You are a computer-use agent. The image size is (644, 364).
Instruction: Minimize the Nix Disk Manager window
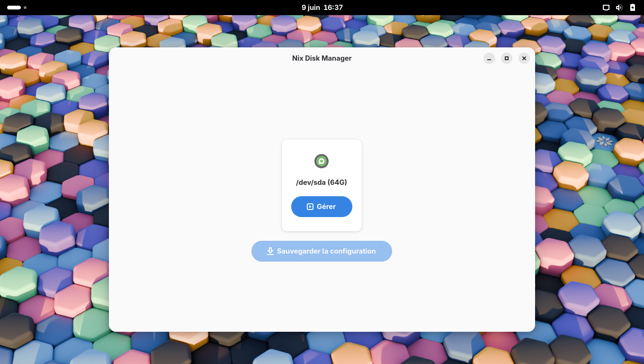pos(489,58)
